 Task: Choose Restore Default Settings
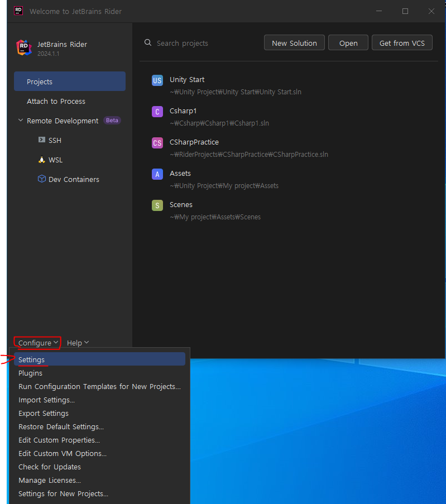pos(100,426)
